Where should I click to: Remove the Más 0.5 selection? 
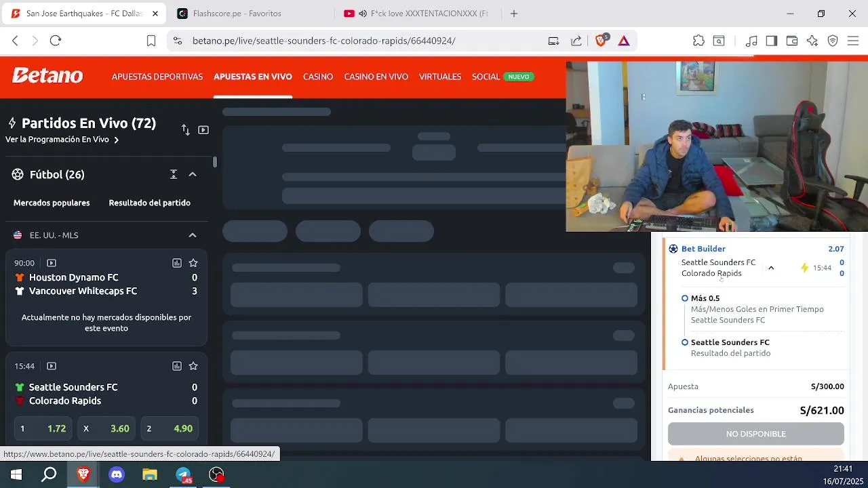[x=685, y=298]
